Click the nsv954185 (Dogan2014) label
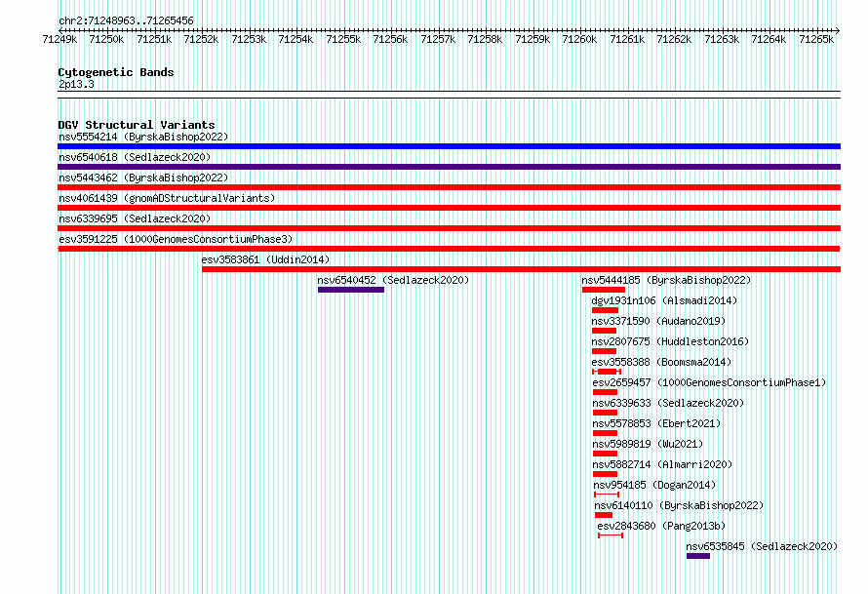This screenshot has height=594, width=868. coord(654,485)
